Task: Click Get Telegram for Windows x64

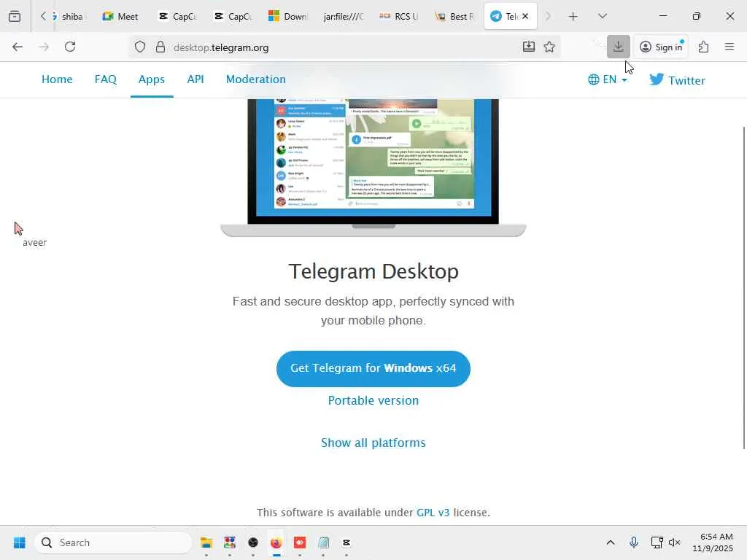Action: click(373, 368)
